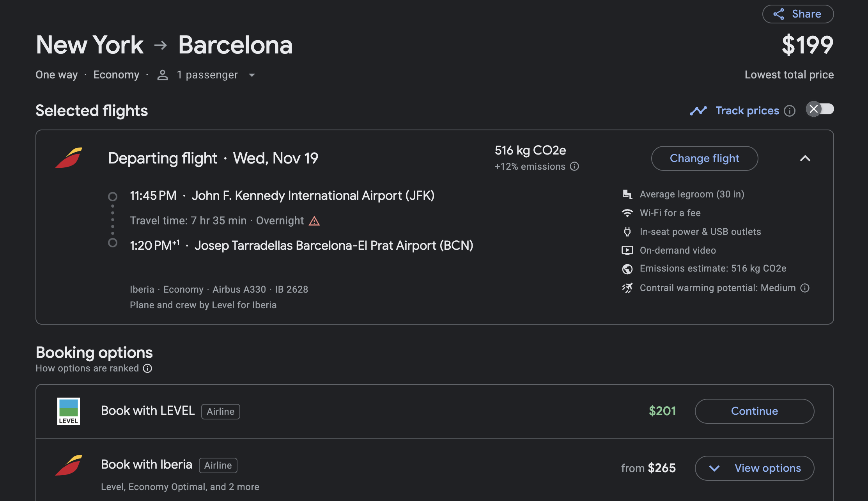This screenshot has height=501, width=868.
Task: Enable the Track prices toggle
Action: (820, 109)
